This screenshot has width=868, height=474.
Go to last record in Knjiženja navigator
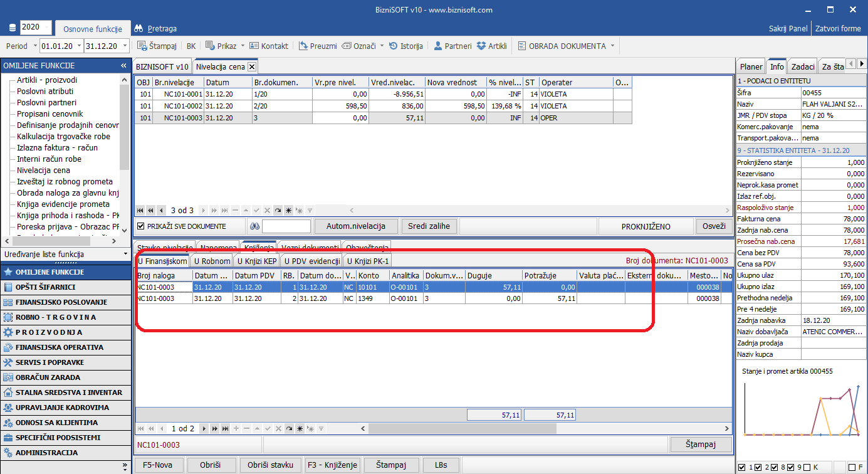click(x=225, y=429)
